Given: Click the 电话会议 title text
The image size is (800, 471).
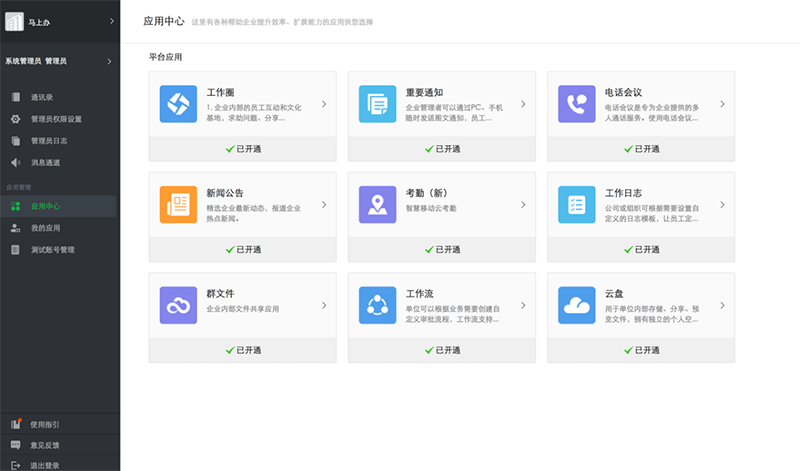Looking at the screenshot, I should pos(623,92).
